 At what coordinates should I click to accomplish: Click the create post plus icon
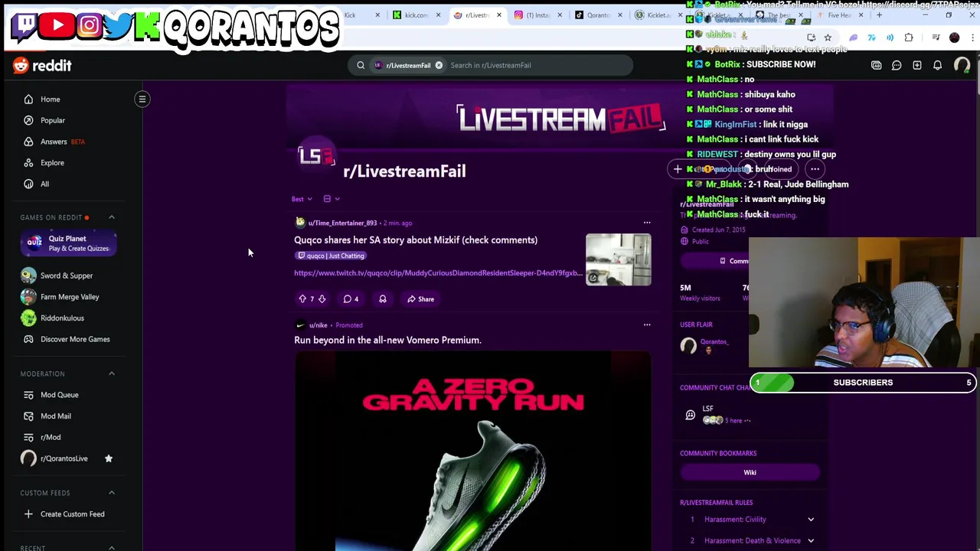[917, 65]
